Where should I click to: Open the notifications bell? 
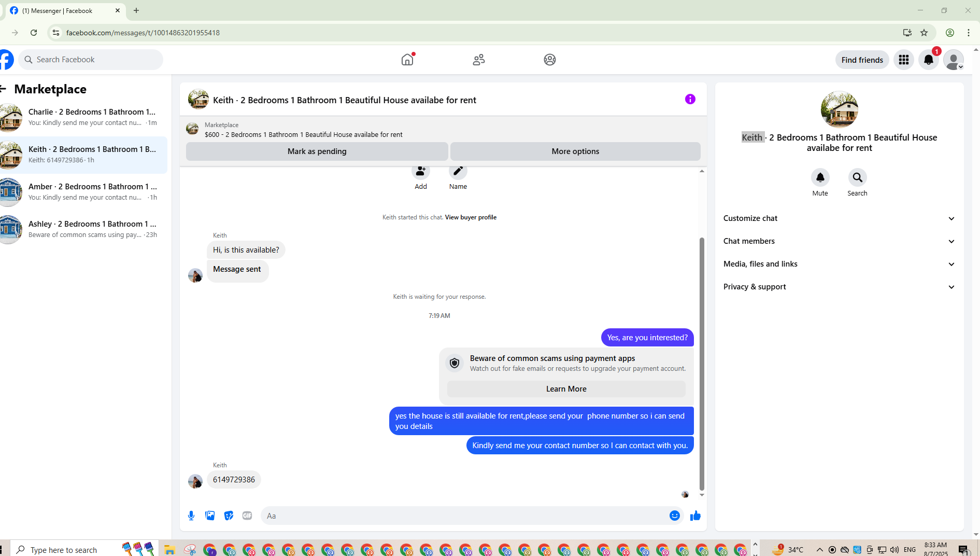point(929,60)
